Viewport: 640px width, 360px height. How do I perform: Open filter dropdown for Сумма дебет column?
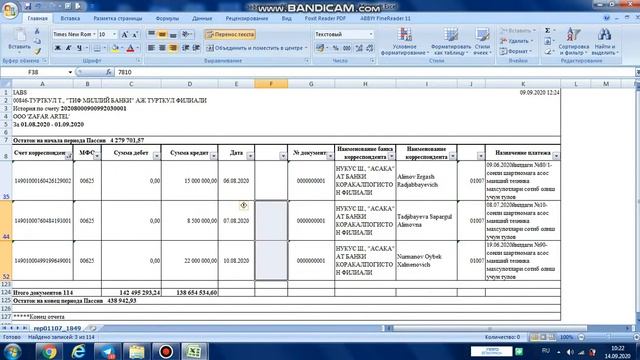156,156
